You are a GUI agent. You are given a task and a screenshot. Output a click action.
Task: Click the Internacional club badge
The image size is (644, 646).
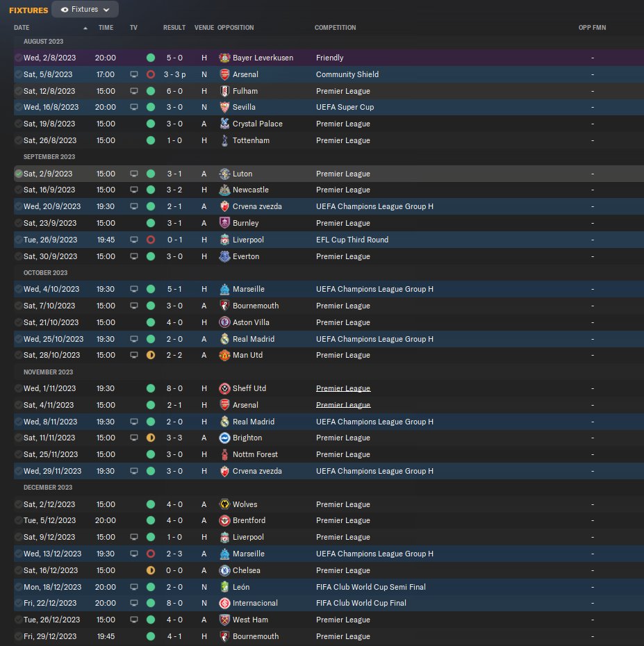coord(224,603)
